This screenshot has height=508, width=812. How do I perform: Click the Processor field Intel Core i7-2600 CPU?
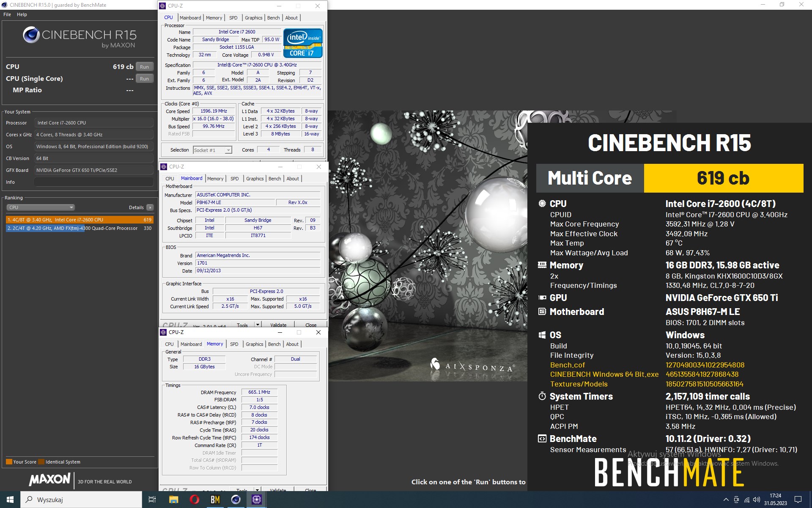(x=94, y=123)
